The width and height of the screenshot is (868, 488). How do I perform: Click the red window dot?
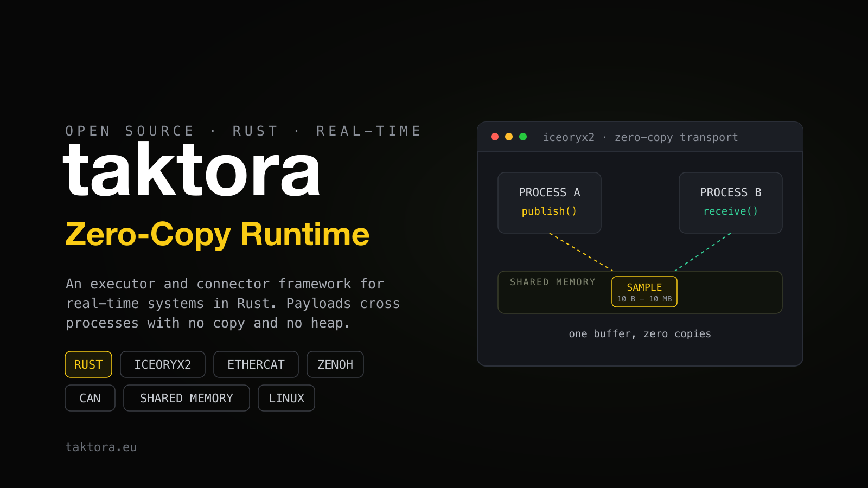tap(495, 137)
